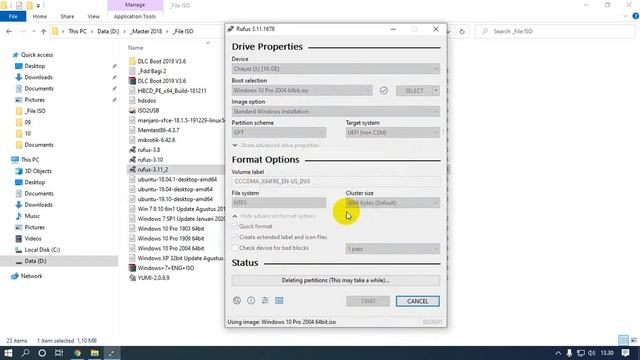Show the Rufus log icon

(279, 301)
